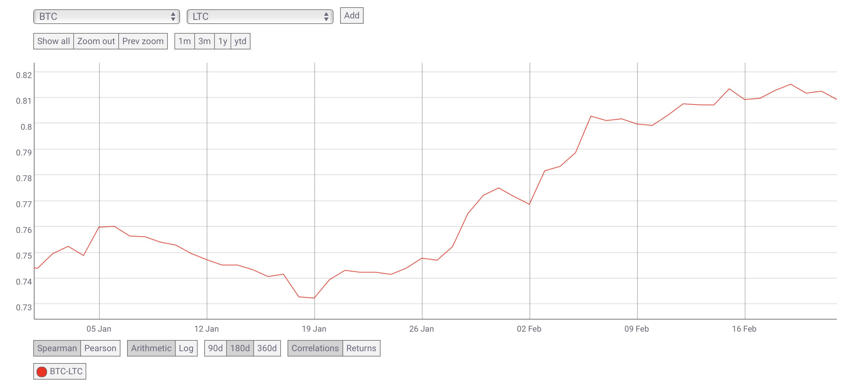Screen dimensions: 868x388
Task: Click the Show all button
Action: point(53,41)
